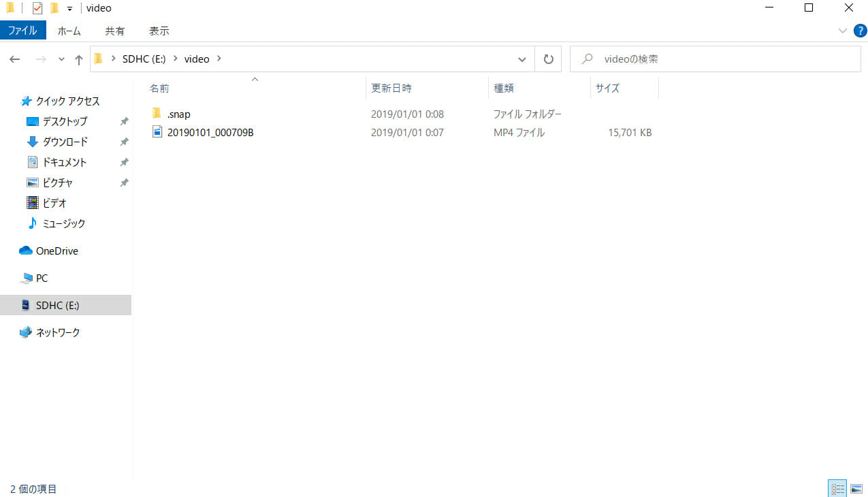Click pin icon next to ダウンロード
Screen dimensions: 868x497
pos(124,142)
